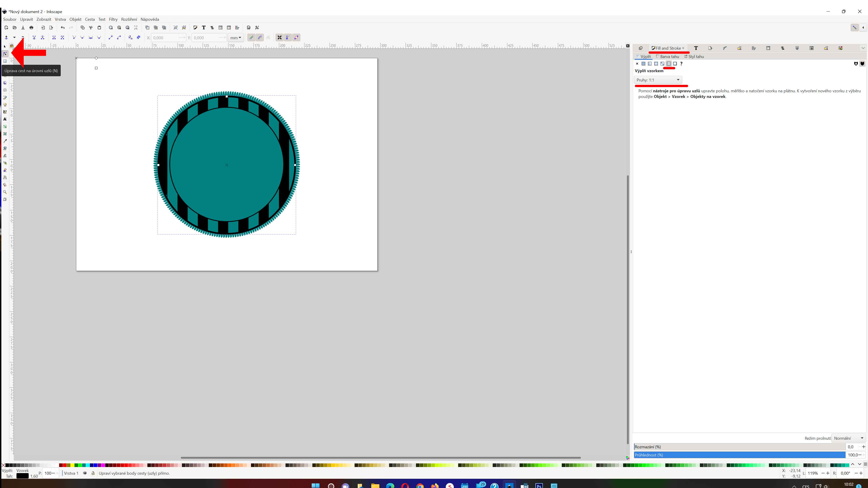Screen dimensions: 868x488
Task: Click the Průhlednost opacity slider
Action: point(739,455)
